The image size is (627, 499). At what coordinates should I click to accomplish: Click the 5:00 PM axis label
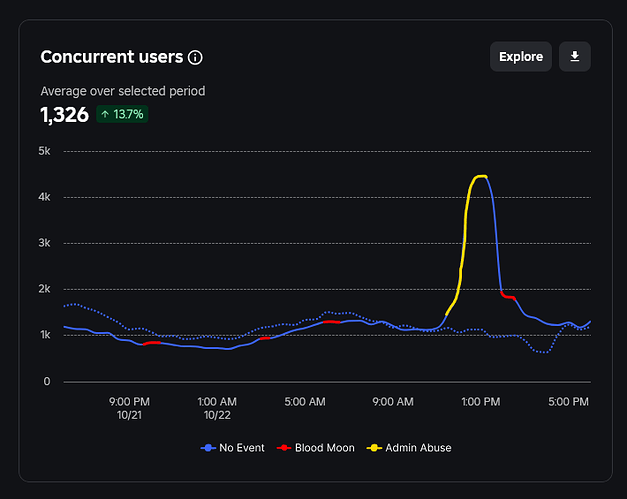click(x=568, y=402)
